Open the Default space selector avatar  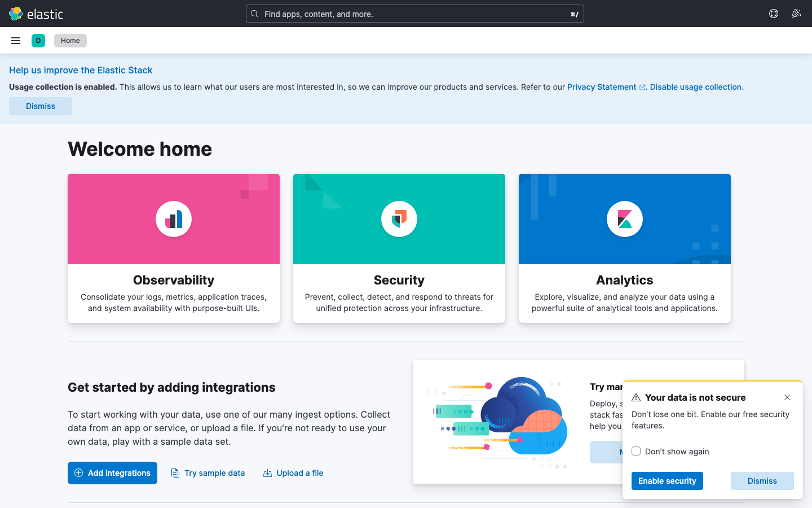coord(38,41)
